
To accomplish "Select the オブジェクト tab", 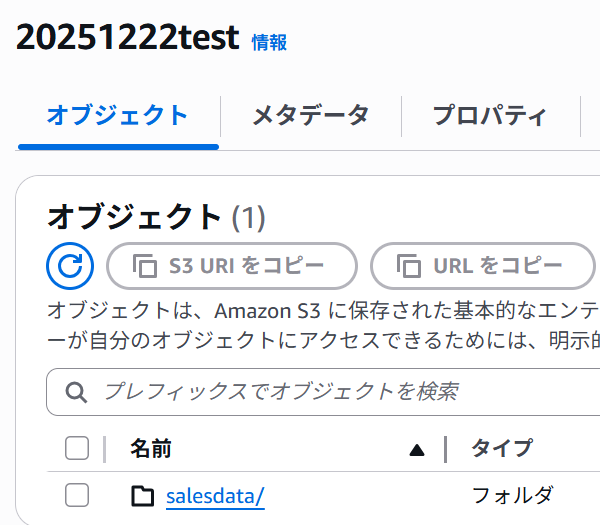I will (x=118, y=116).
